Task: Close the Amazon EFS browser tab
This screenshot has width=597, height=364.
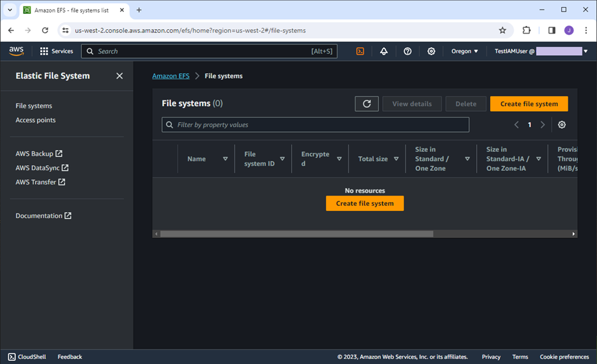Action: 122,10
